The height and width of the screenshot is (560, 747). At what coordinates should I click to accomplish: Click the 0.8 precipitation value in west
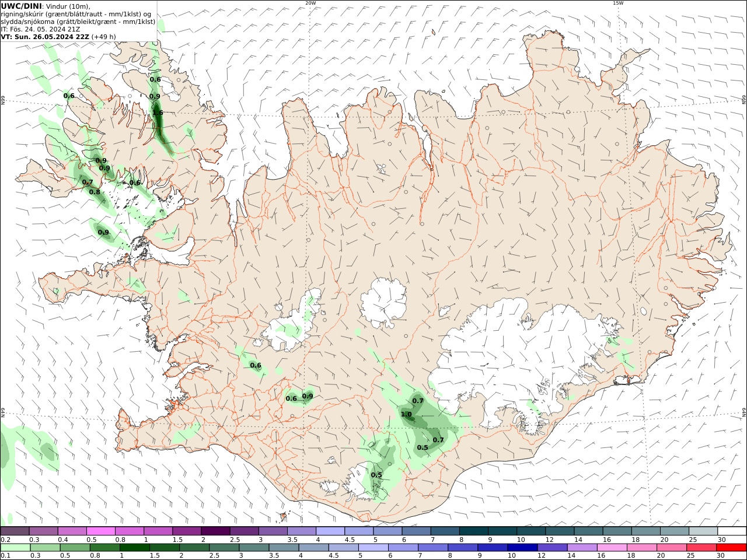[x=95, y=192]
